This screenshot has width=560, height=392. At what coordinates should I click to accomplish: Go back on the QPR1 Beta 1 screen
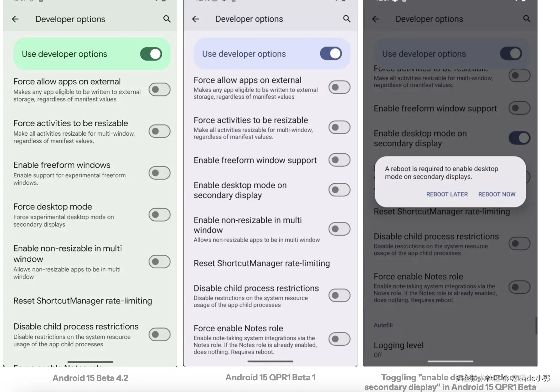click(195, 19)
